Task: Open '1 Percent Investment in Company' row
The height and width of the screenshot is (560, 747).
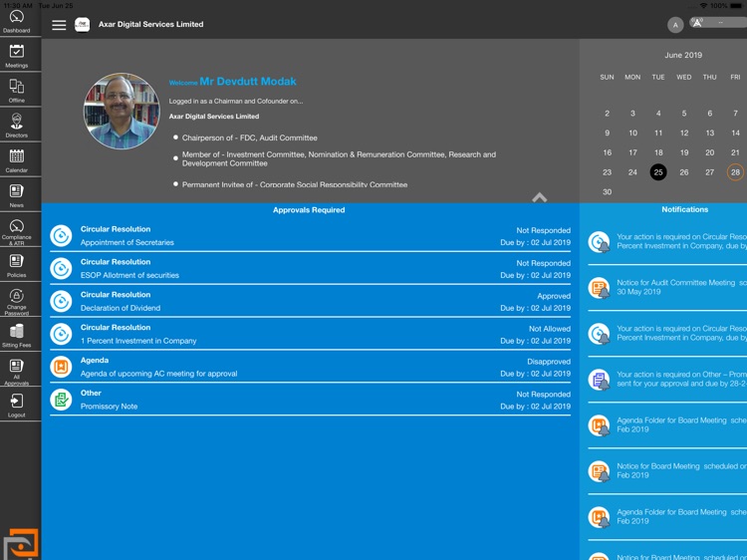Action: click(310, 334)
